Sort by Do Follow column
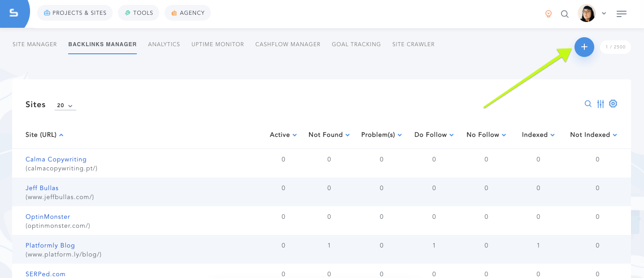The width and height of the screenshot is (644, 278). coord(434,135)
